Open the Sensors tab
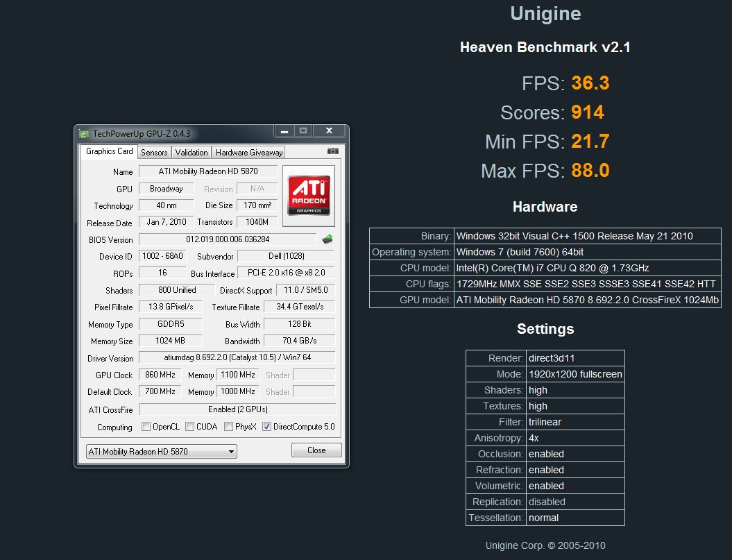The height and width of the screenshot is (560, 732). 154,152
